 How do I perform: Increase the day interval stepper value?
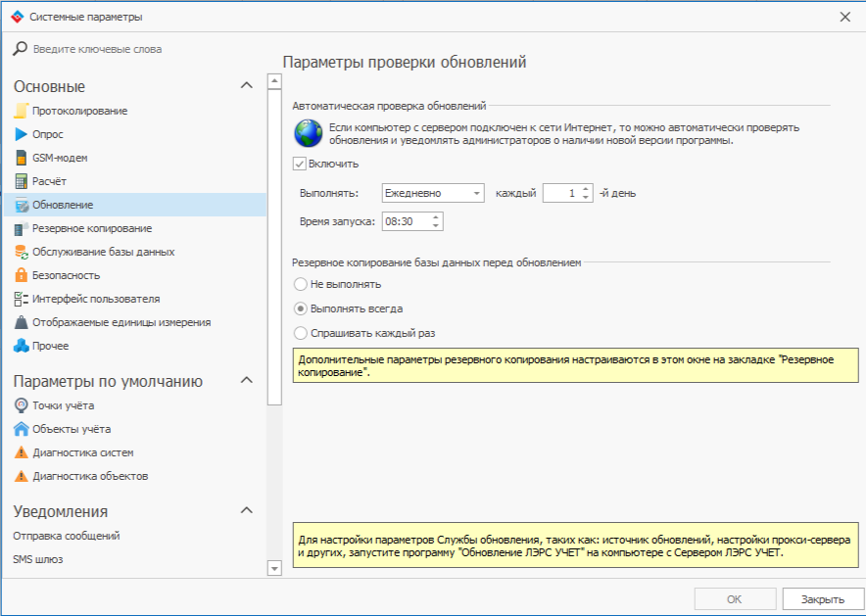coord(586,189)
